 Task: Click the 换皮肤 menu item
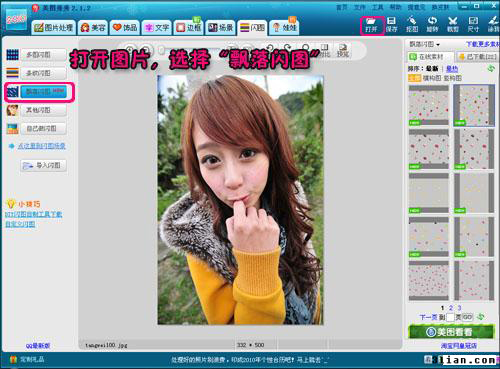[x=440, y=7]
